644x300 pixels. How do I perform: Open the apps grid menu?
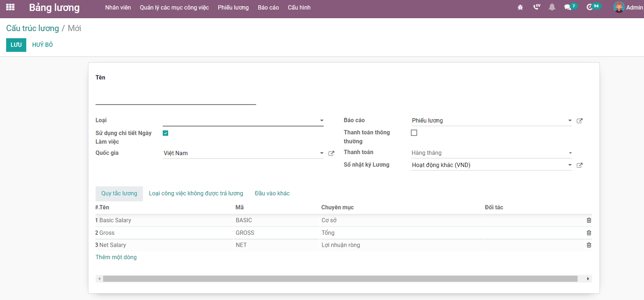point(10,7)
